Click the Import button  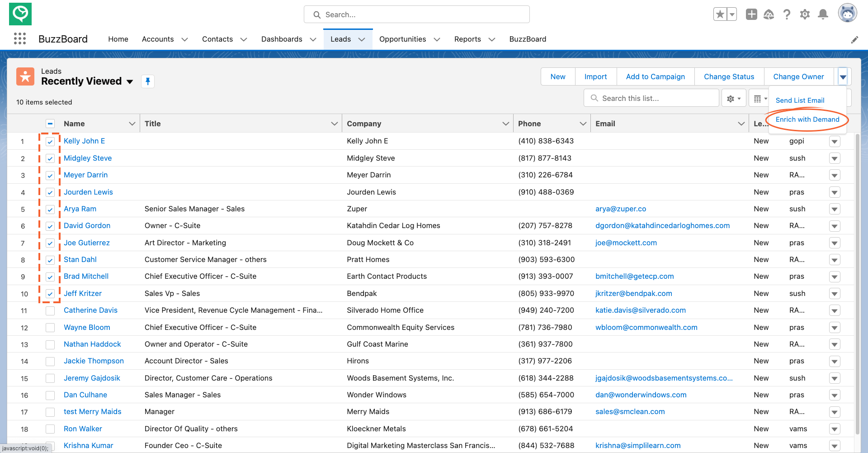(x=596, y=77)
